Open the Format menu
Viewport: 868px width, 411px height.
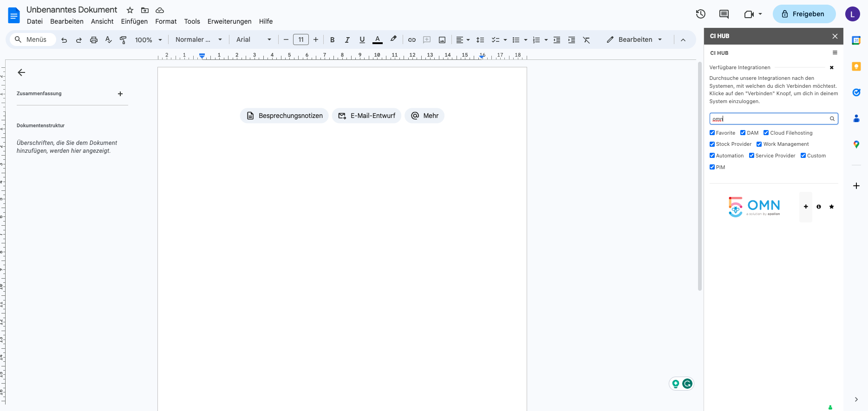[166, 21]
